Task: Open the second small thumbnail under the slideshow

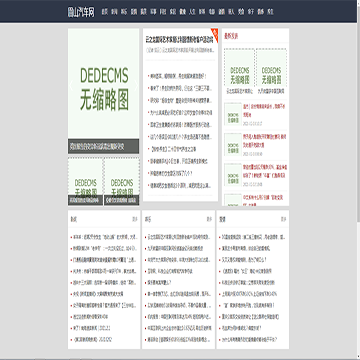Action: [122, 181]
